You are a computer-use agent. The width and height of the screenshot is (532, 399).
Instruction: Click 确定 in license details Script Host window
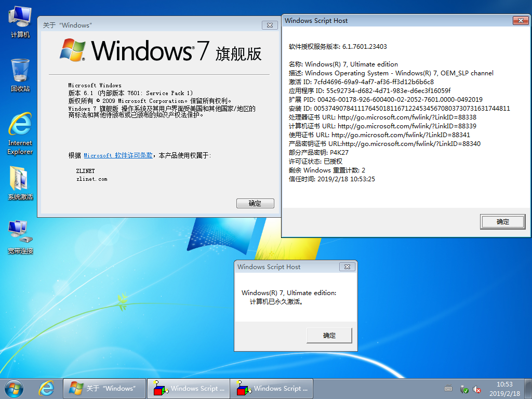point(502,221)
